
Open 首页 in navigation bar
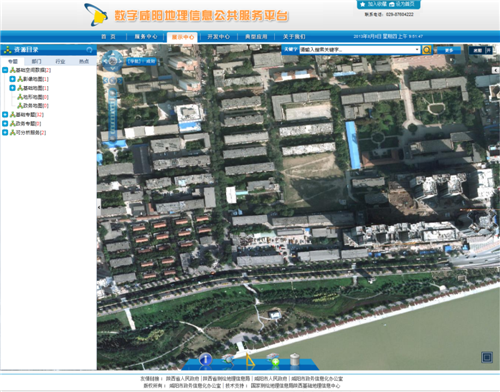[108, 37]
